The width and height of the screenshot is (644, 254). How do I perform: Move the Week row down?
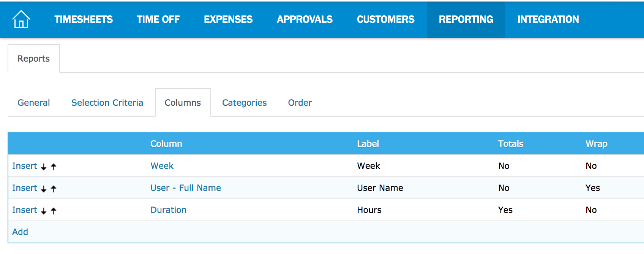[44, 167]
